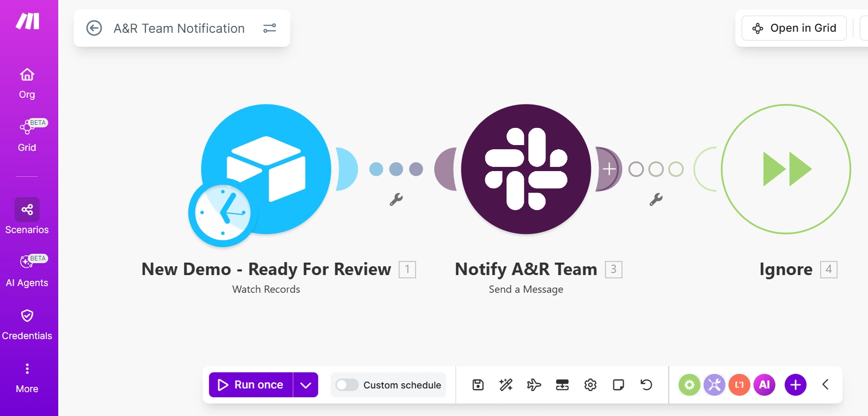Click the Watch Records subtitle
This screenshot has height=416, width=868.
[266, 289]
